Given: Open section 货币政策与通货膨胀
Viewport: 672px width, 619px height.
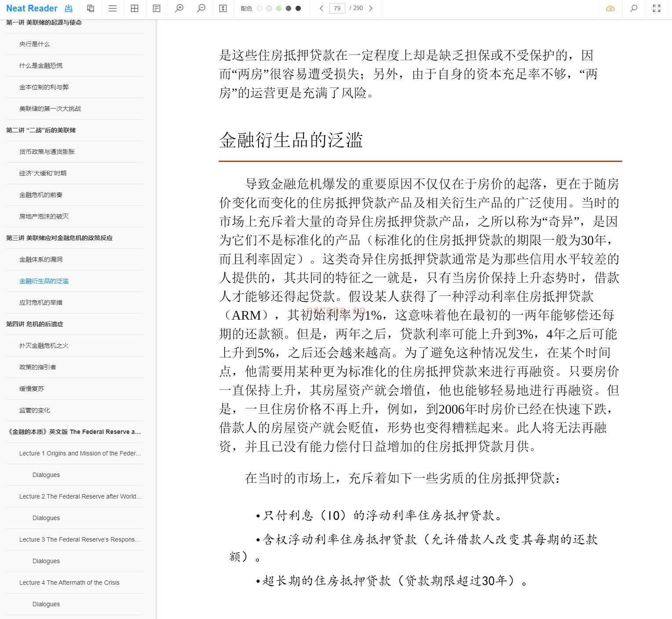Looking at the screenshot, I should [47, 152].
